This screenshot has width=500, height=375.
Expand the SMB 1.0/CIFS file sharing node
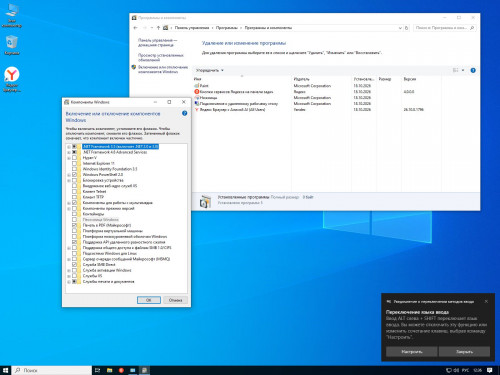[69, 248]
